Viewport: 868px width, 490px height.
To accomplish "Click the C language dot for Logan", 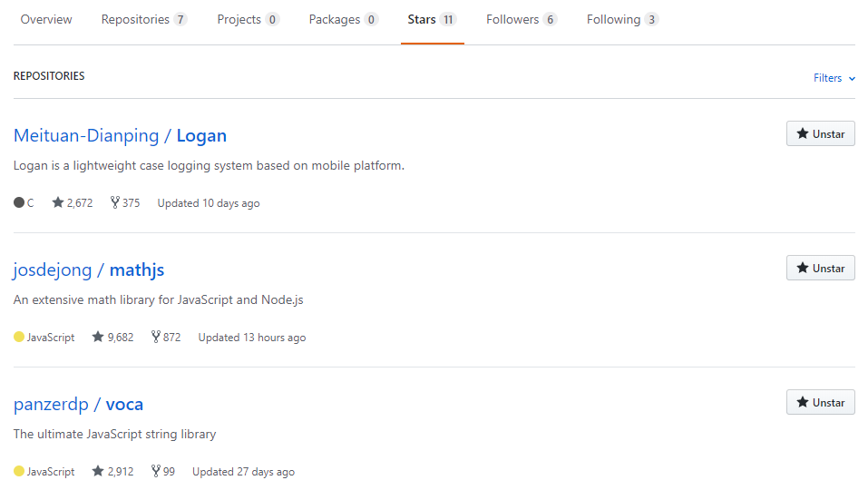I will [19, 202].
